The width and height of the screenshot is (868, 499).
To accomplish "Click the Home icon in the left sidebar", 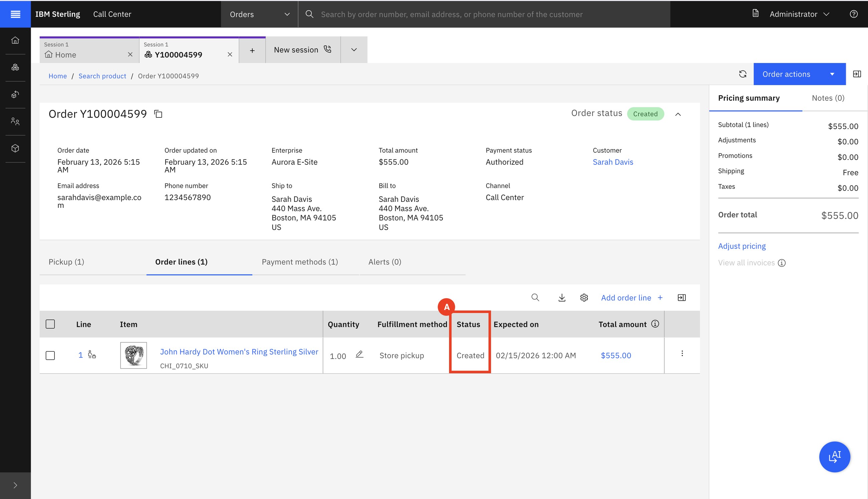I will pos(15,40).
